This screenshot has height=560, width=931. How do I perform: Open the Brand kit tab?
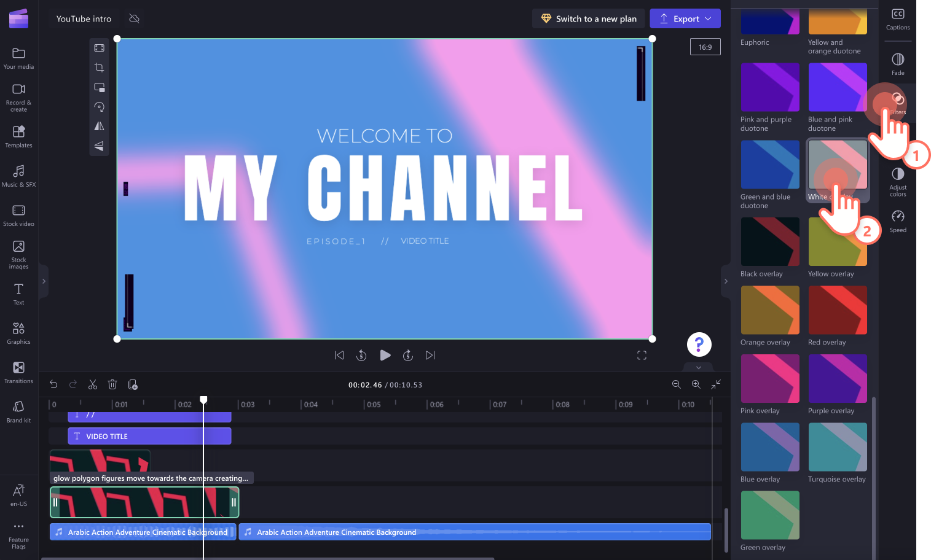pos(18,411)
